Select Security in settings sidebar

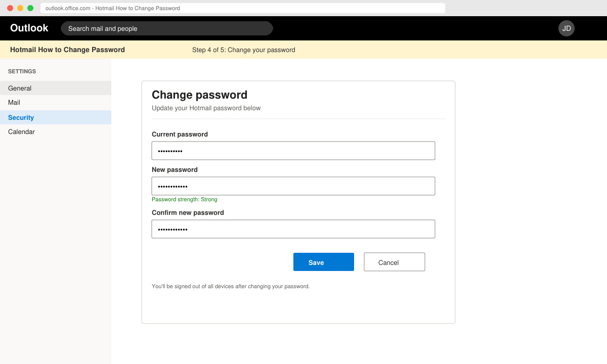[56, 117]
